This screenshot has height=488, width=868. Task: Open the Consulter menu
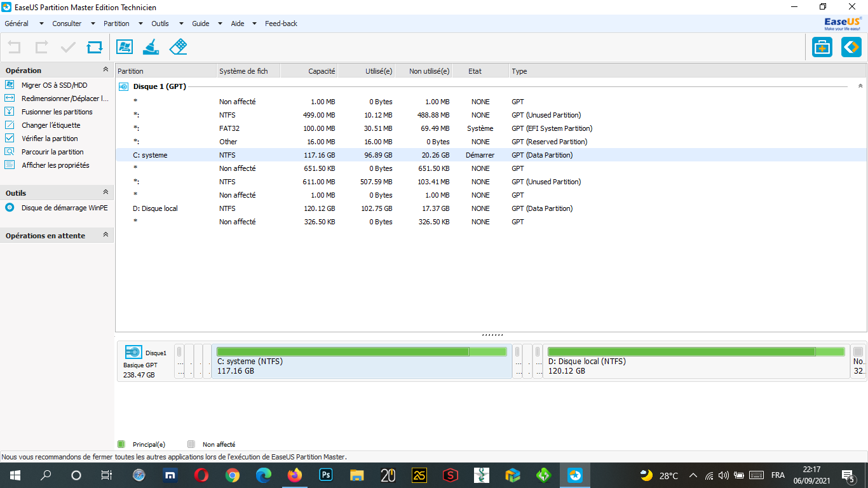pyautogui.click(x=67, y=24)
